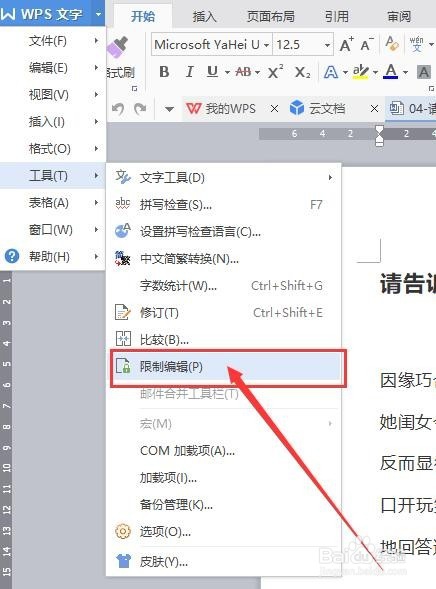Open the 页面布局 ribbon tab
The width and height of the screenshot is (436, 589).
pyautogui.click(x=270, y=16)
